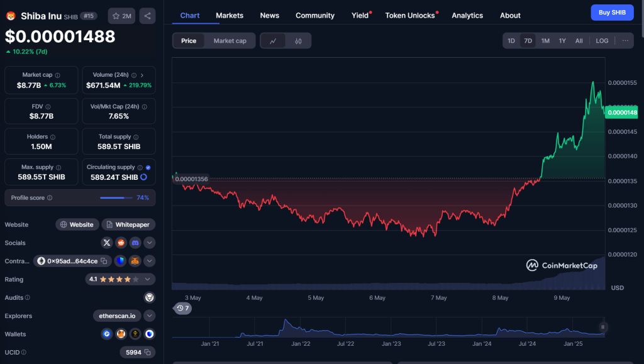Viewport: 644px width, 364px height.
Task: Open the About tab
Action: pyautogui.click(x=510, y=15)
